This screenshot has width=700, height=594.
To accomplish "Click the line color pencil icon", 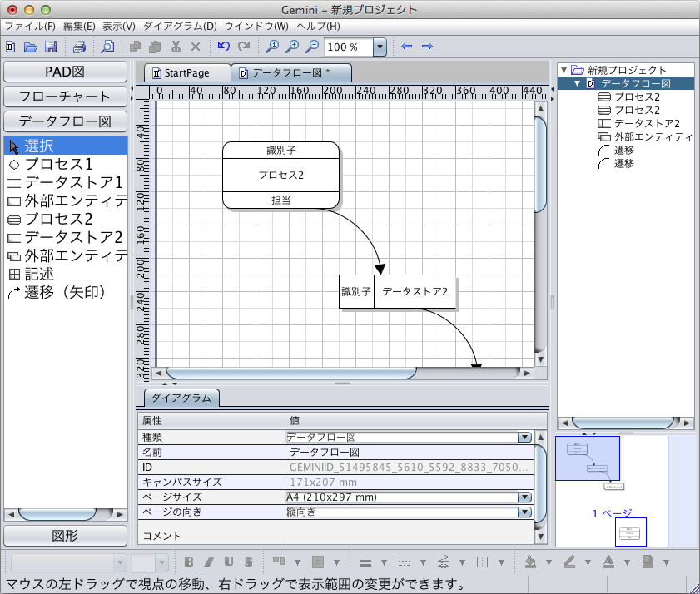I will coord(569,562).
